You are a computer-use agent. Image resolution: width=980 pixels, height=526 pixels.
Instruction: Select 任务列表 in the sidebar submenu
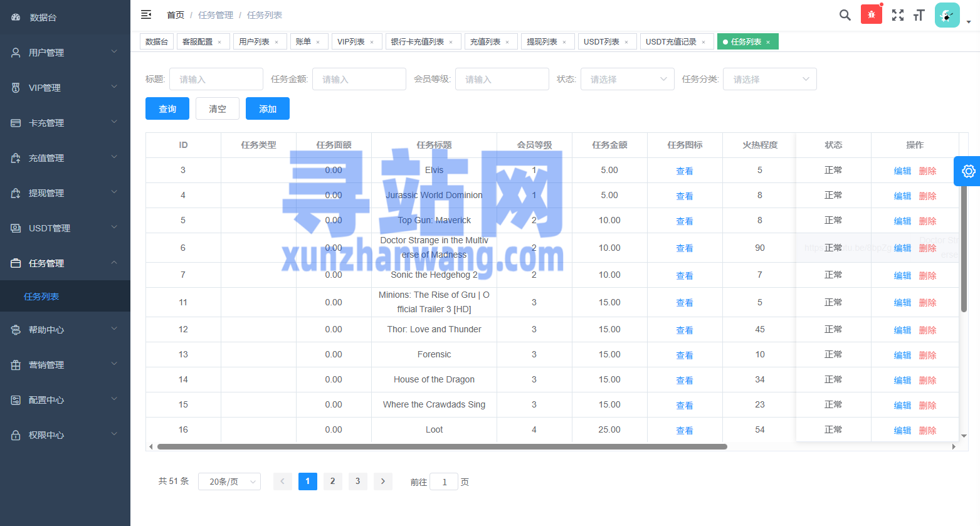point(41,297)
